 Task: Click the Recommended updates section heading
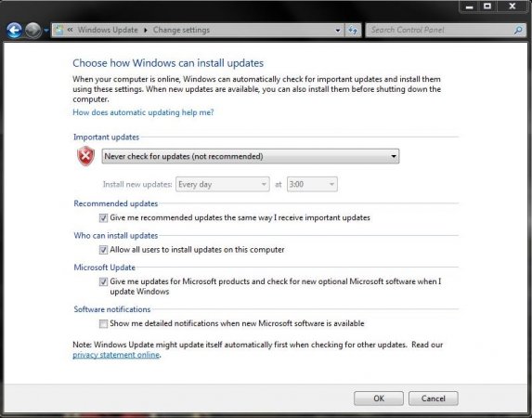point(116,203)
